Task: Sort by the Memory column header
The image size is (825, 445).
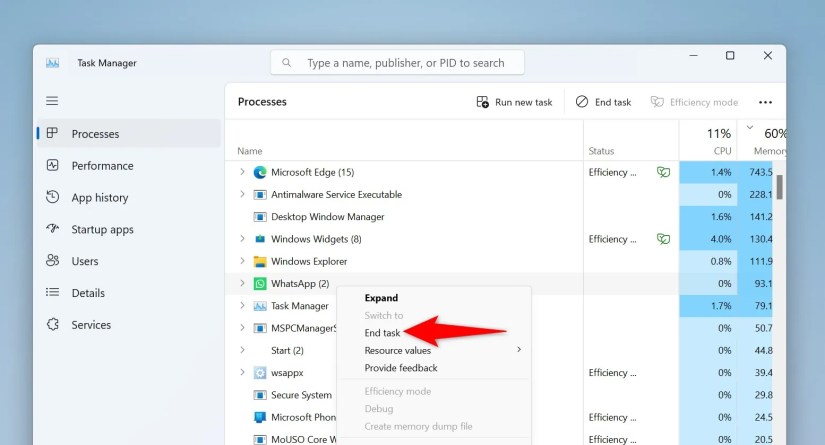Action: pyautogui.click(x=762, y=140)
